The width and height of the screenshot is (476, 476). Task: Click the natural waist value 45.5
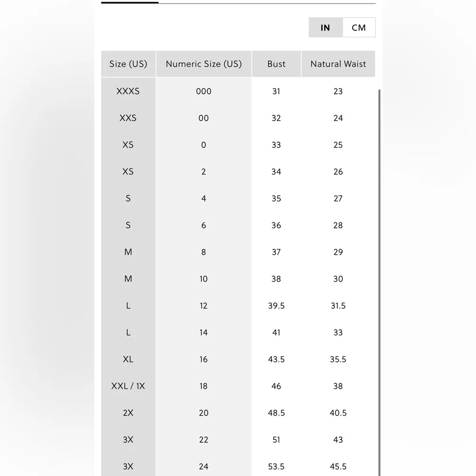tap(338, 466)
